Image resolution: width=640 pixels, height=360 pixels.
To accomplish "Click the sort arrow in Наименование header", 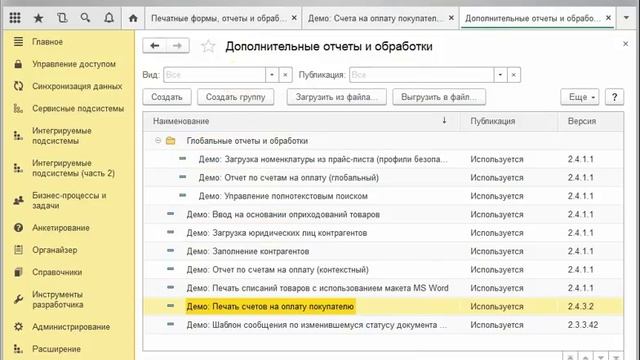I will pos(444,120).
